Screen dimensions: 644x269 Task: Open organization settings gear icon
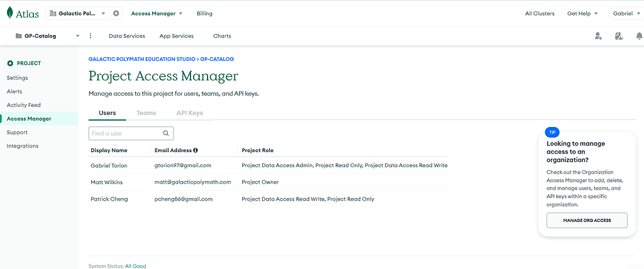coord(116,13)
